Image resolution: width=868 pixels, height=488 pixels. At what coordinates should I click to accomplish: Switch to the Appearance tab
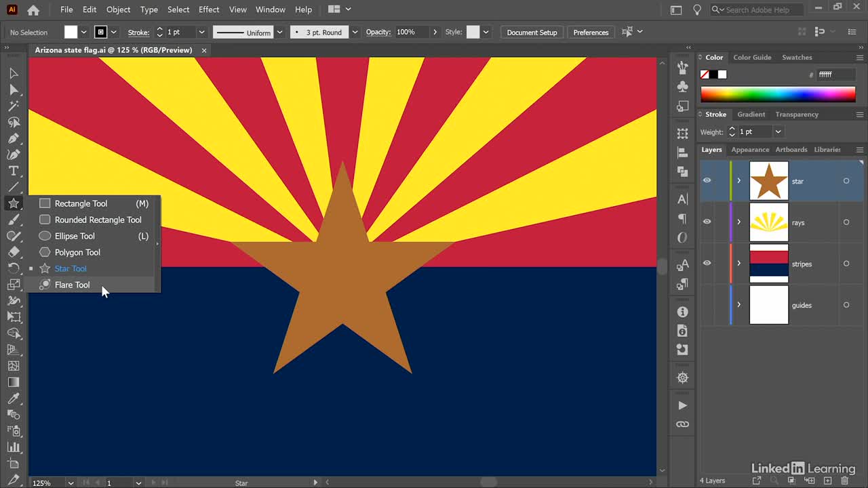pos(750,150)
